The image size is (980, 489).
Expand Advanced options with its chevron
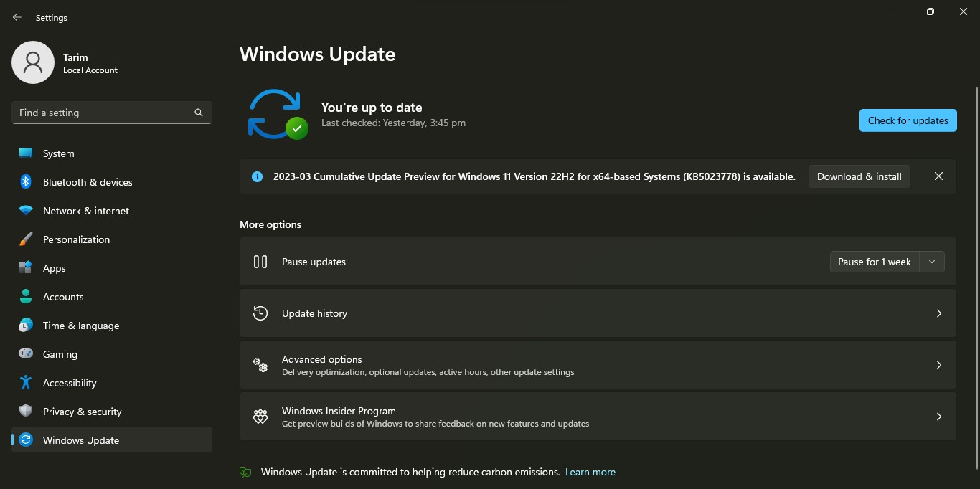click(x=939, y=365)
